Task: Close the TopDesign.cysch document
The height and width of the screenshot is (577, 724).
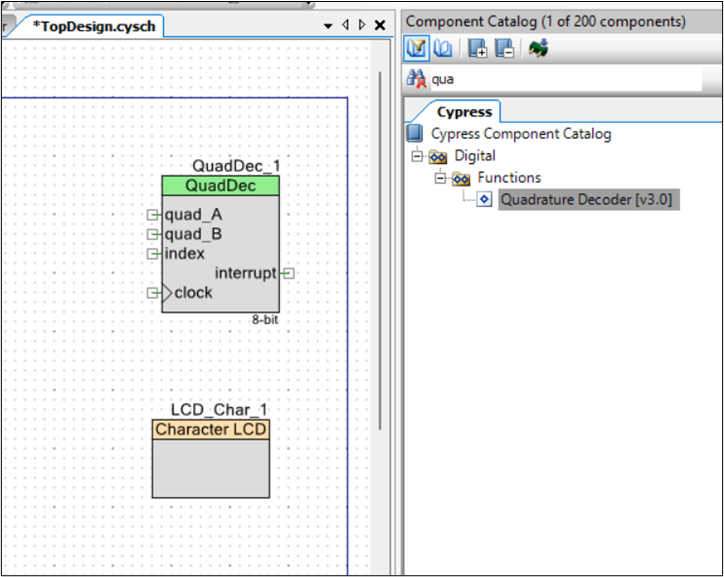Action: pos(380,25)
